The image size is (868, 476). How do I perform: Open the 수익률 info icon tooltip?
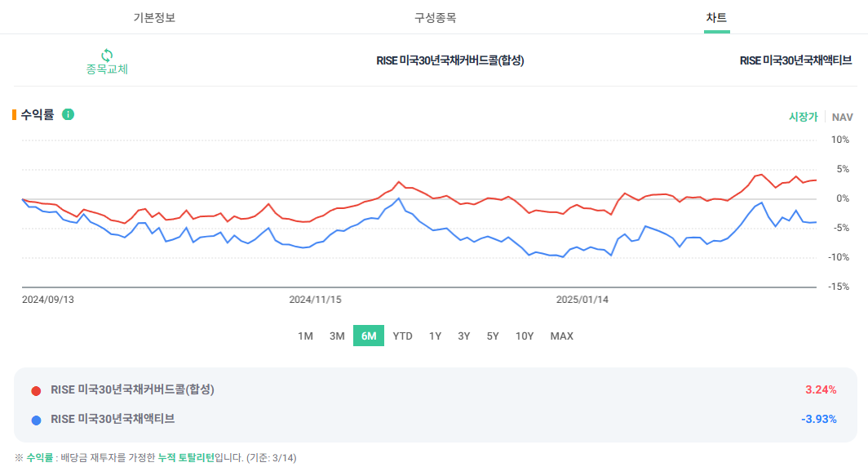pyautogui.click(x=68, y=114)
